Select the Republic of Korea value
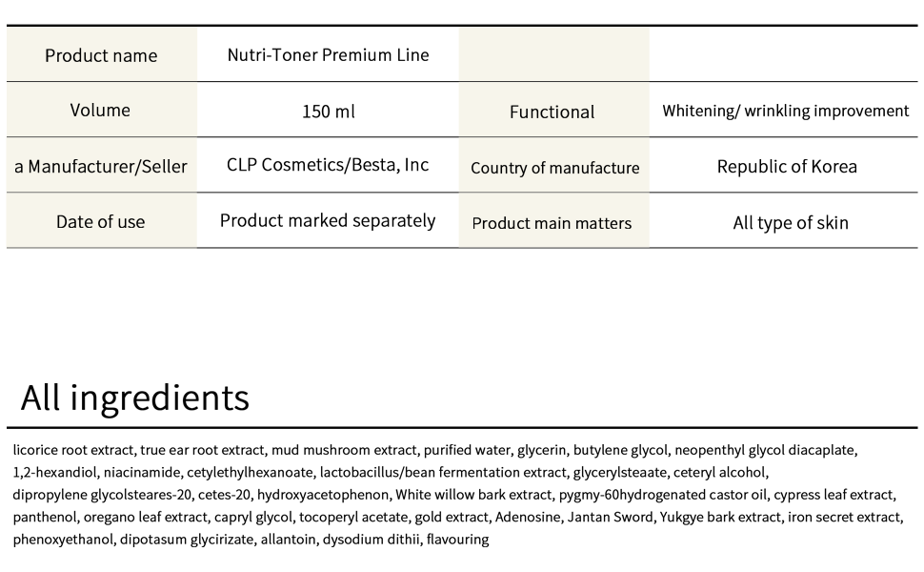The image size is (924, 572). [x=787, y=166]
